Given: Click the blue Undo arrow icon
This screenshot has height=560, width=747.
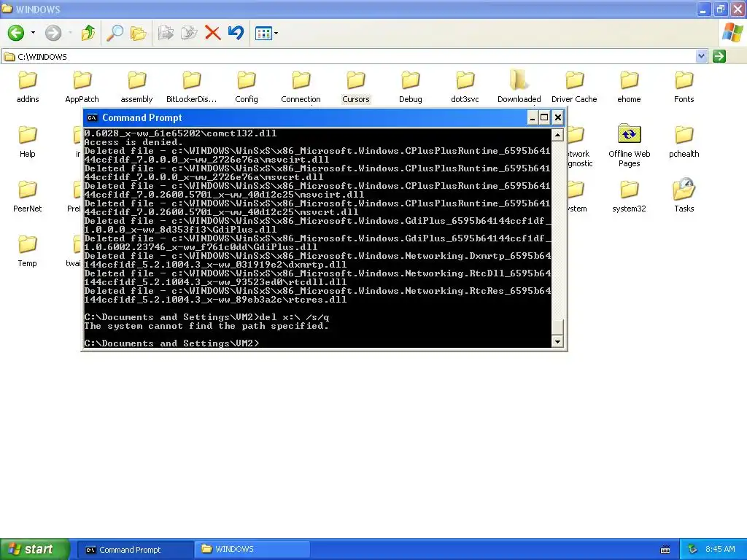Looking at the screenshot, I should pyautogui.click(x=236, y=33).
